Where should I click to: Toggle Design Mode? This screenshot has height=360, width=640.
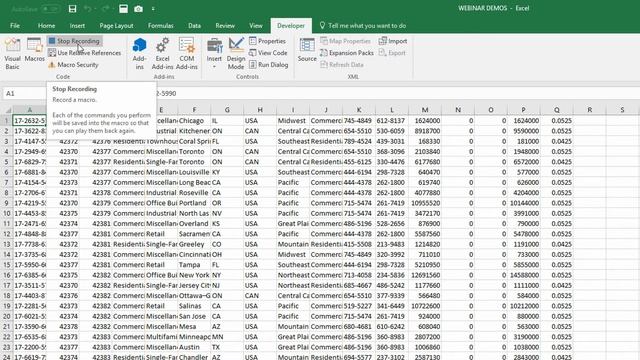point(236,54)
